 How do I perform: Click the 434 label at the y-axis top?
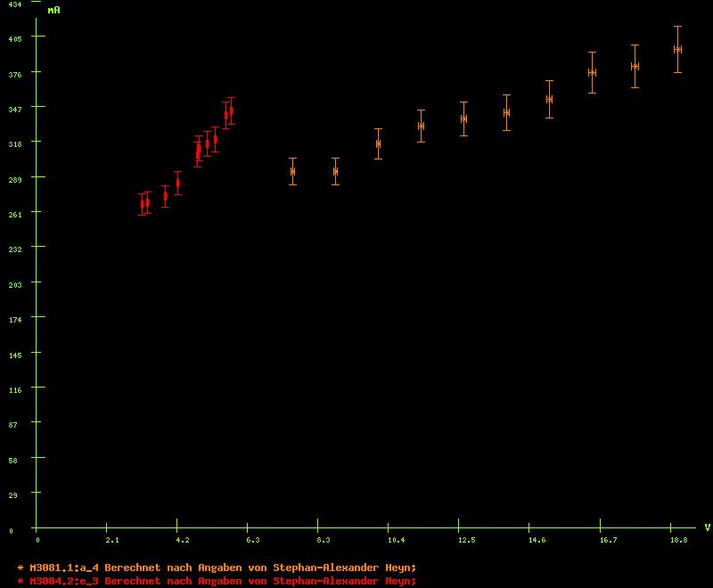pyautogui.click(x=15, y=4)
